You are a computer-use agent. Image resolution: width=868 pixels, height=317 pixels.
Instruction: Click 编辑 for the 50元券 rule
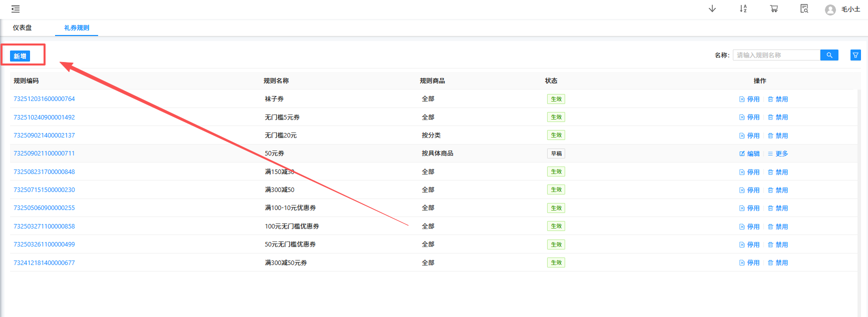749,154
